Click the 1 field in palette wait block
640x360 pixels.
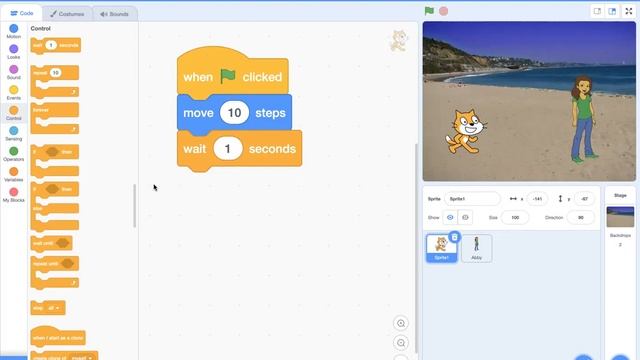pos(51,45)
